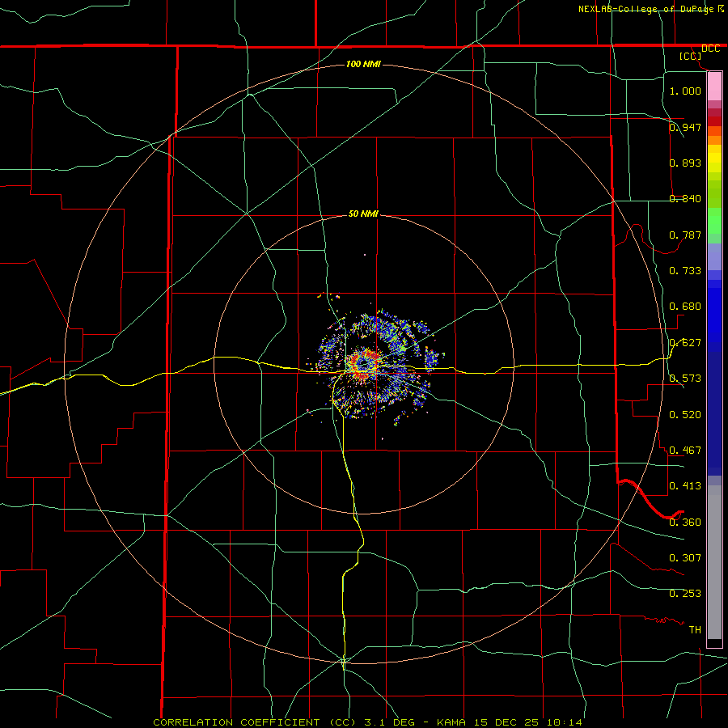Viewport: 728px width, 728px height.
Task: Click the 50 NMI range ring label
Action: [x=363, y=214]
